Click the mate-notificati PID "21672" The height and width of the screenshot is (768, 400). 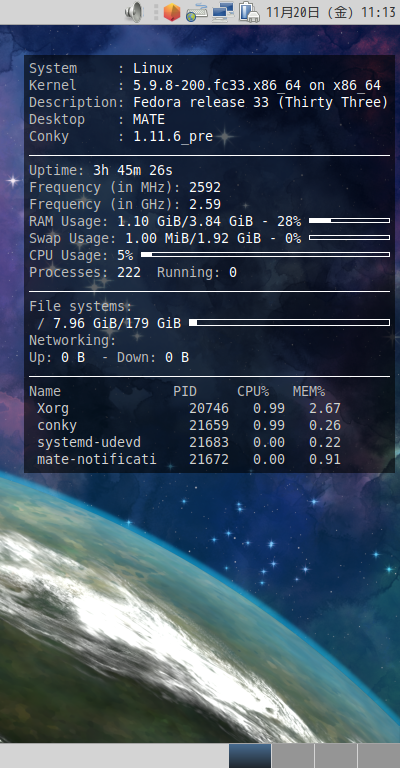(209, 459)
